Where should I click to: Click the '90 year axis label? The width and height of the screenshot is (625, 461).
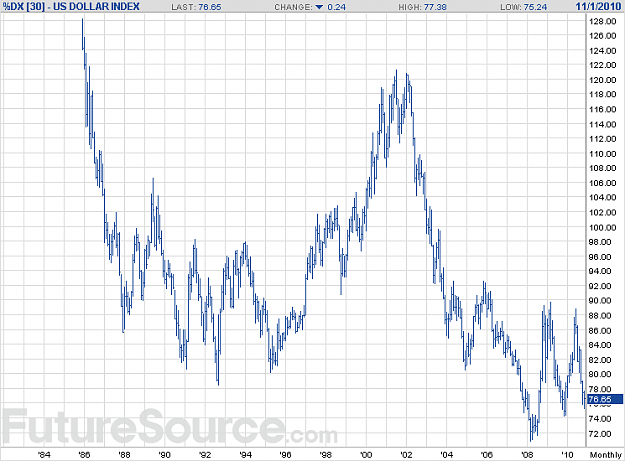164,455
